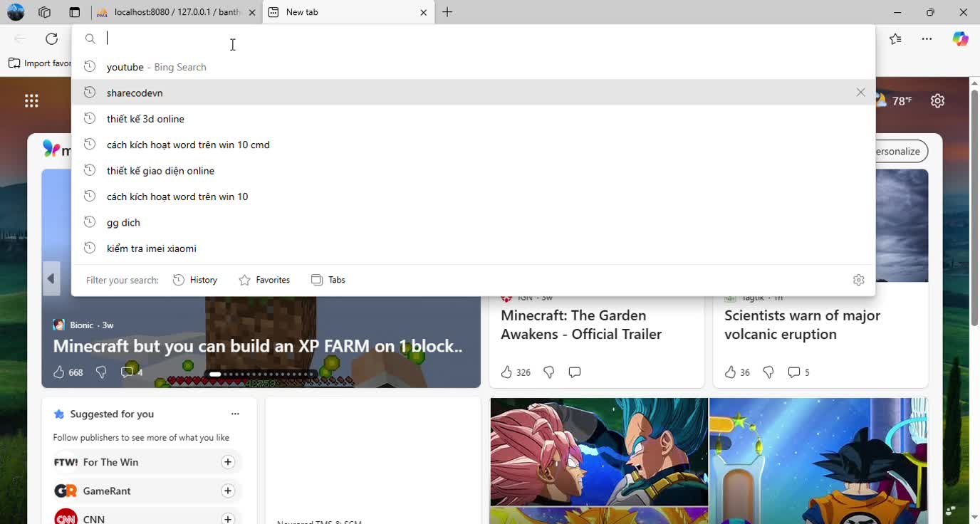Image resolution: width=980 pixels, height=524 pixels.
Task: Open more options for Suggested for you
Action: (235, 414)
